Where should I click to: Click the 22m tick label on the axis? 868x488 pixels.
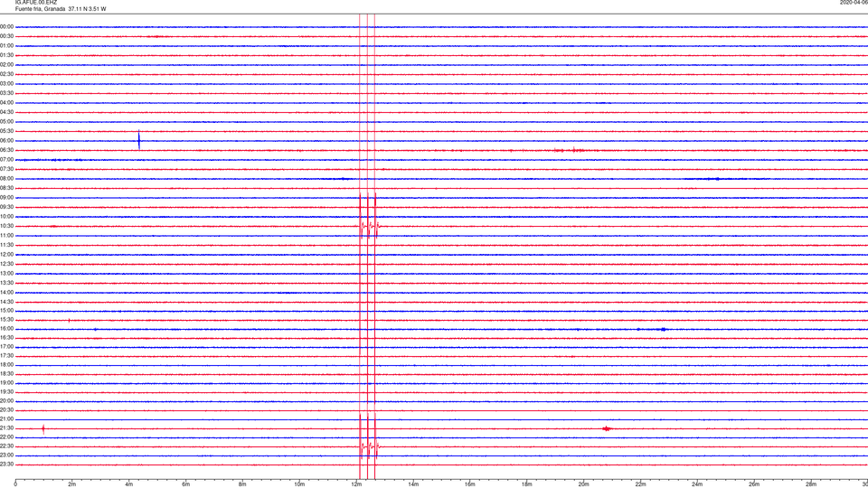[640, 484]
